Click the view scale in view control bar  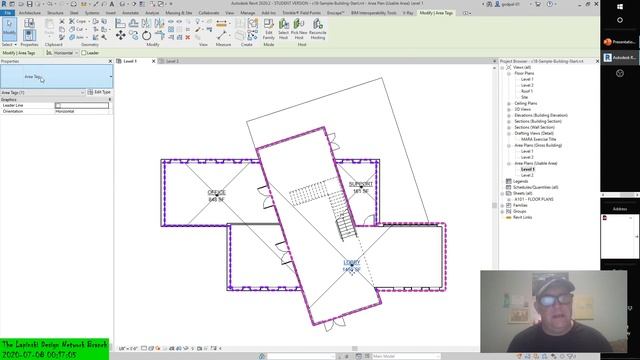click(128, 349)
